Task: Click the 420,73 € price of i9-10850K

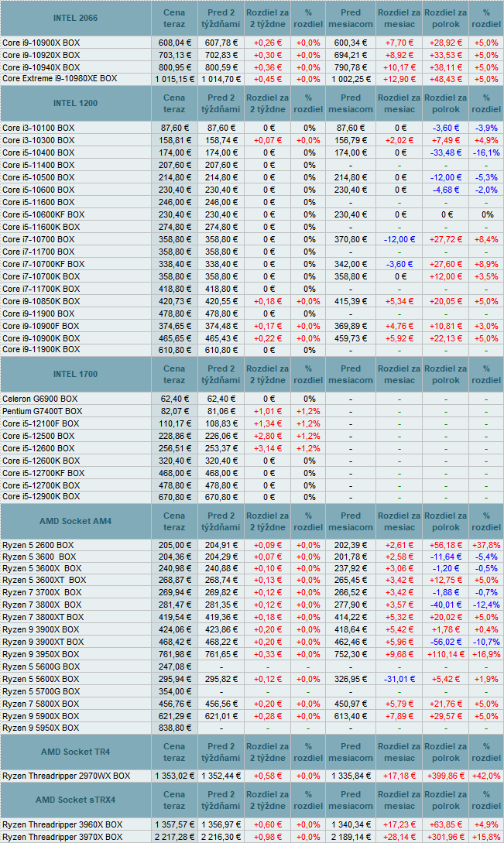Action: coord(175,301)
